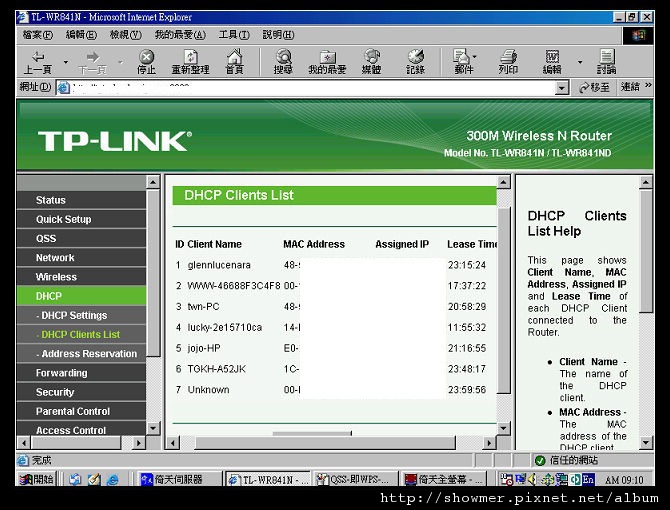This screenshot has height=510, width=670.
Task: Open the Favorites menu in the menu bar
Action: [180, 35]
